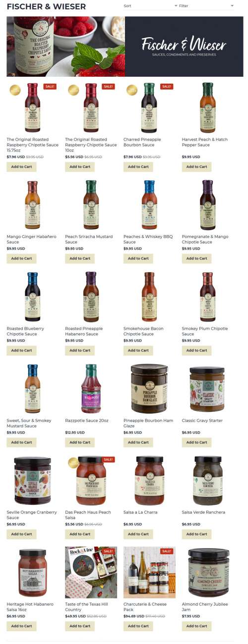
Task: Open Peaches & Whiskey BBQ Sauce product link
Action: pos(148,239)
